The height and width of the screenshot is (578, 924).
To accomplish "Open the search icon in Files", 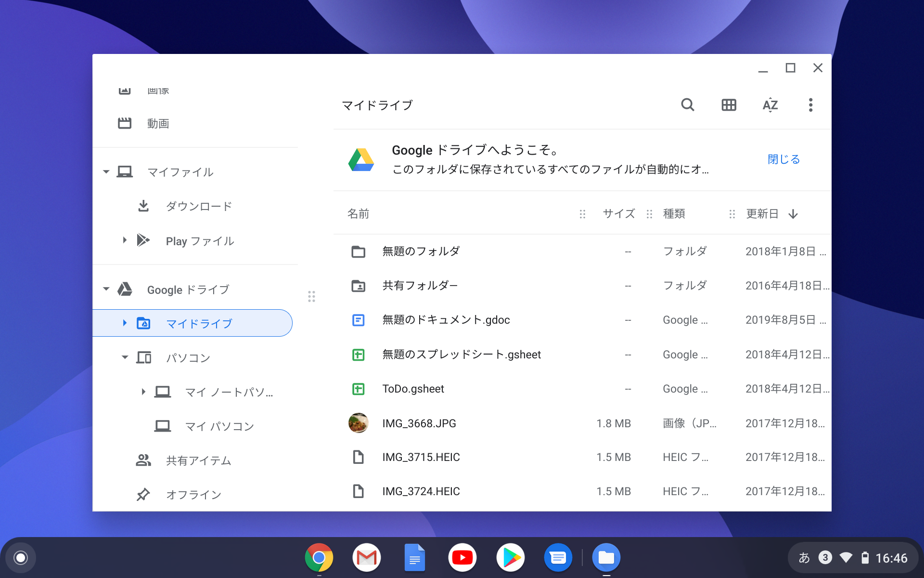I will point(687,105).
